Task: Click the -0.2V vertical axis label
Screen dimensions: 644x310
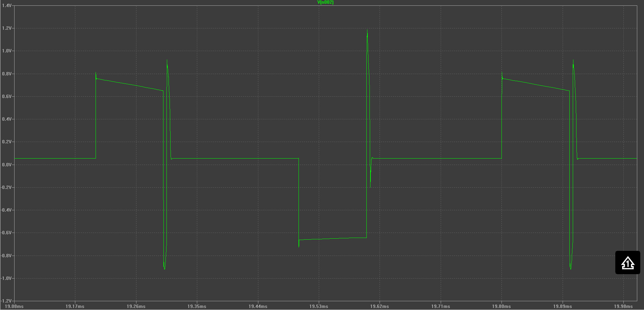Action: pyautogui.click(x=6, y=187)
